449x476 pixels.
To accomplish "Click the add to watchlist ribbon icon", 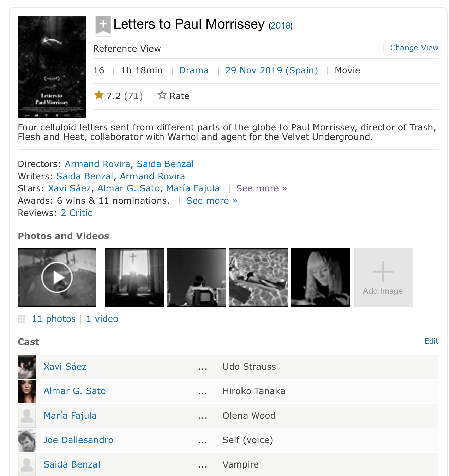I will click(x=103, y=24).
